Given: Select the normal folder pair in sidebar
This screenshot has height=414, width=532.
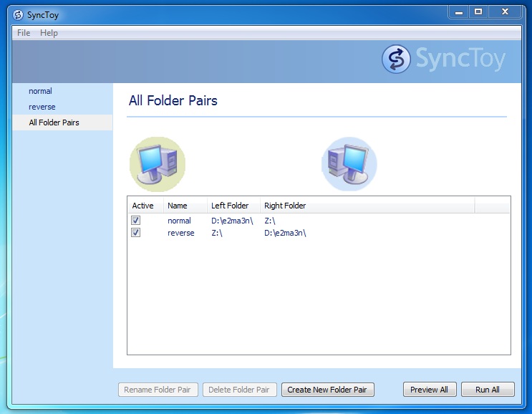Looking at the screenshot, I should click(62, 91).
